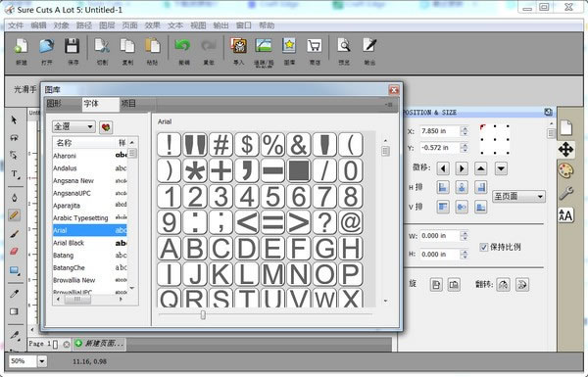Image resolution: width=588 pixels, height=377 pixels.
Task: Open the wrench settings sidebar icon
Action: 565,193
